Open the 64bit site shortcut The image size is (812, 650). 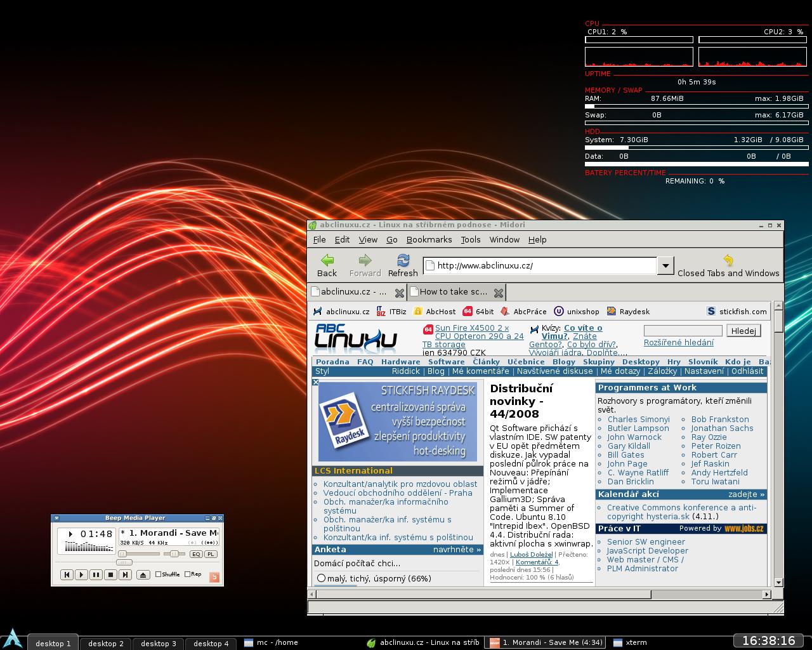pyautogui.click(x=478, y=312)
